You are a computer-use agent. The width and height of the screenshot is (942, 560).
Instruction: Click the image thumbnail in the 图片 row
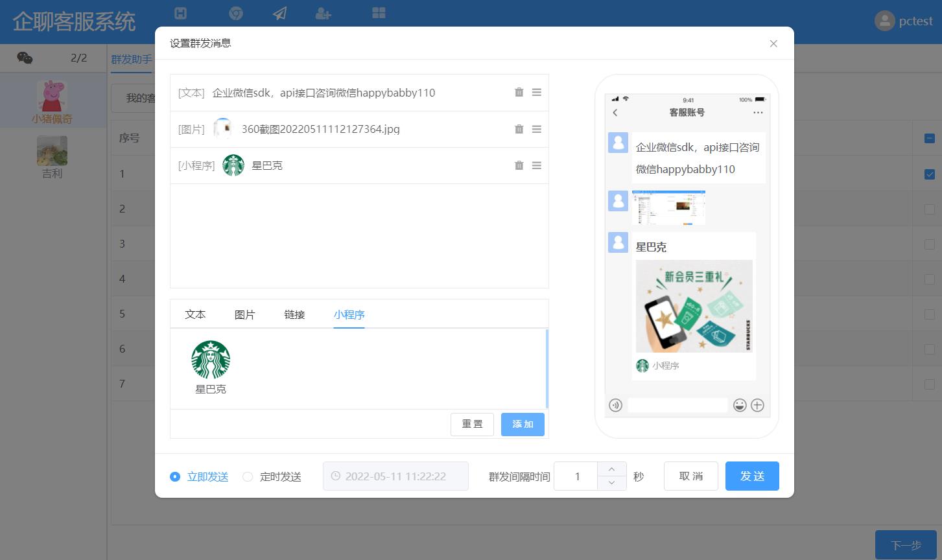pyautogui.click(x=222, y=129)
